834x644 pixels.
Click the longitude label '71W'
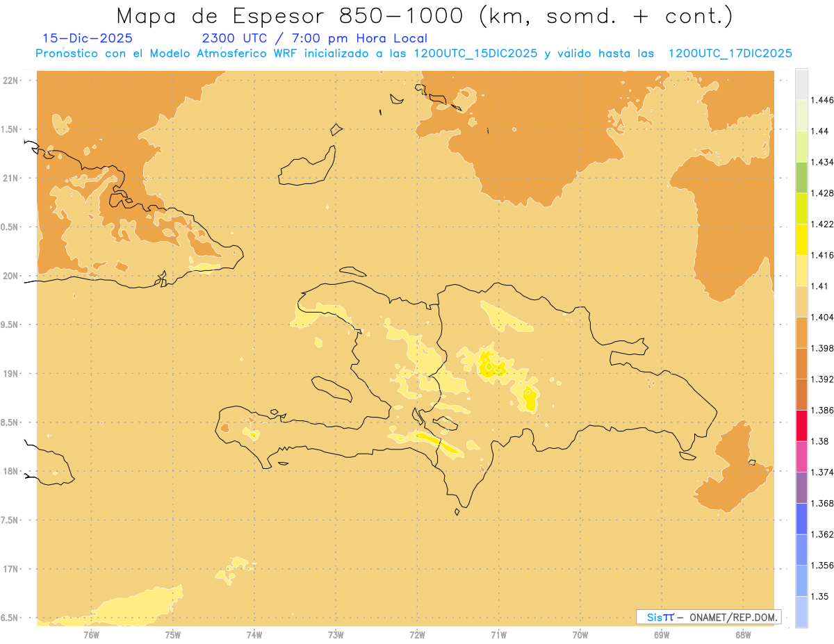point(498,634)
